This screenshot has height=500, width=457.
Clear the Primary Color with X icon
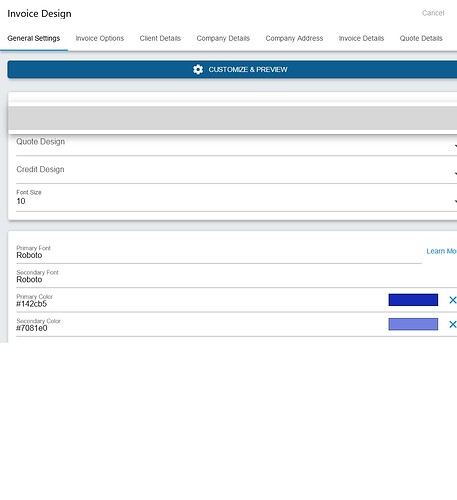452,300
